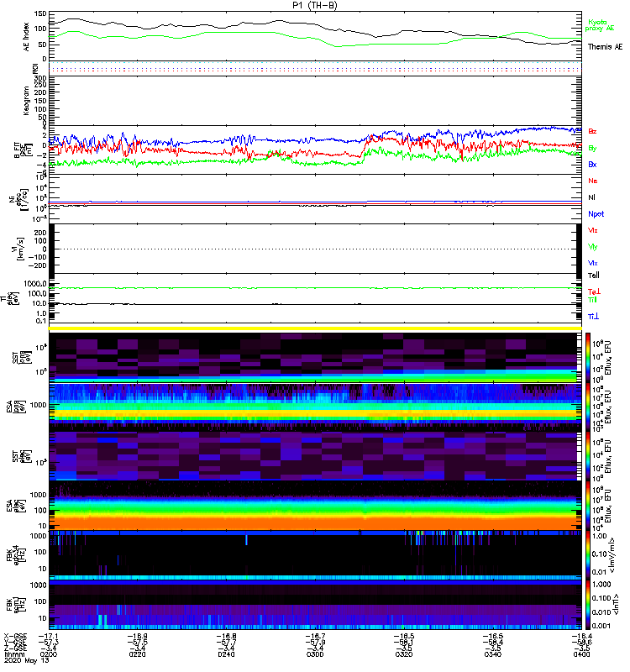Click the <|mV/m|> color bar unit label
Viewport: 630px width, 672px height.
(x=613, y=555)
